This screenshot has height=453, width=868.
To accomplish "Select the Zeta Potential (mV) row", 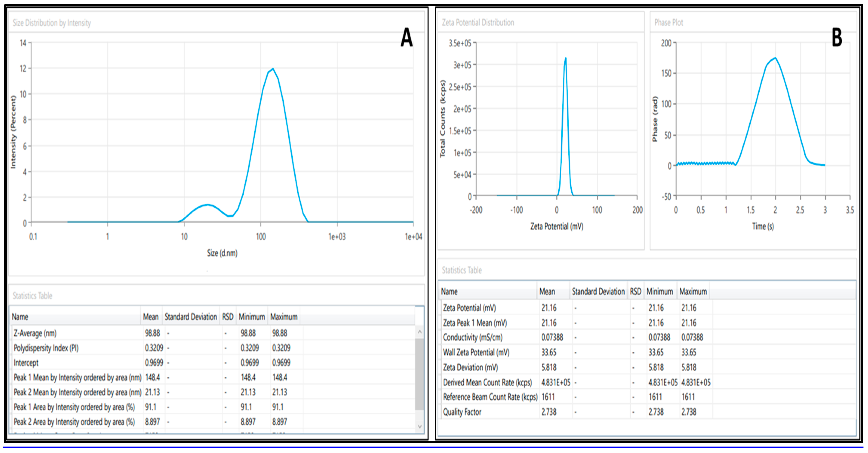I will point(469,308).
